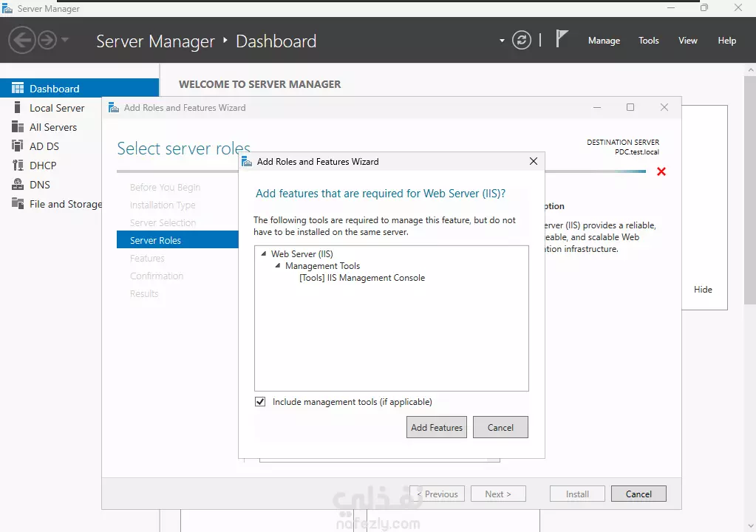The height and width of the screenshot is (532, 756).
Task: Click the DNS role icon
Action: 17,185
